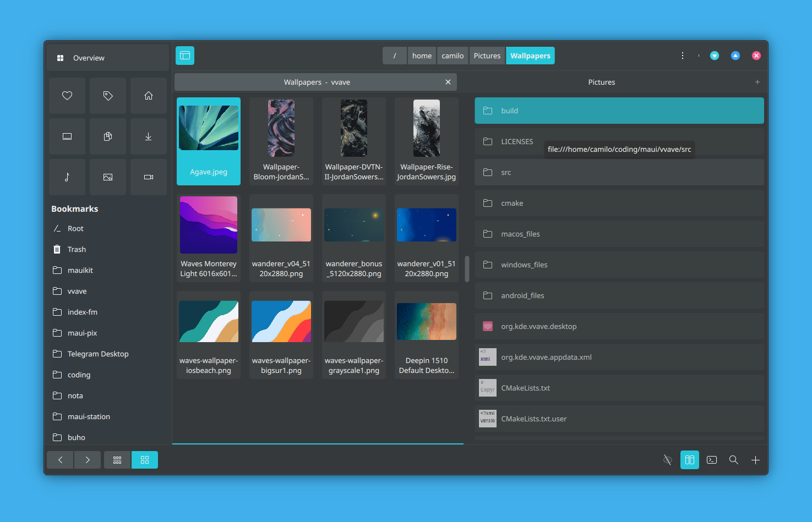The height and width of the screenshot is (522, 812).
Task: Open the Favorites heart quick place
Action: [x=67, y=96]
